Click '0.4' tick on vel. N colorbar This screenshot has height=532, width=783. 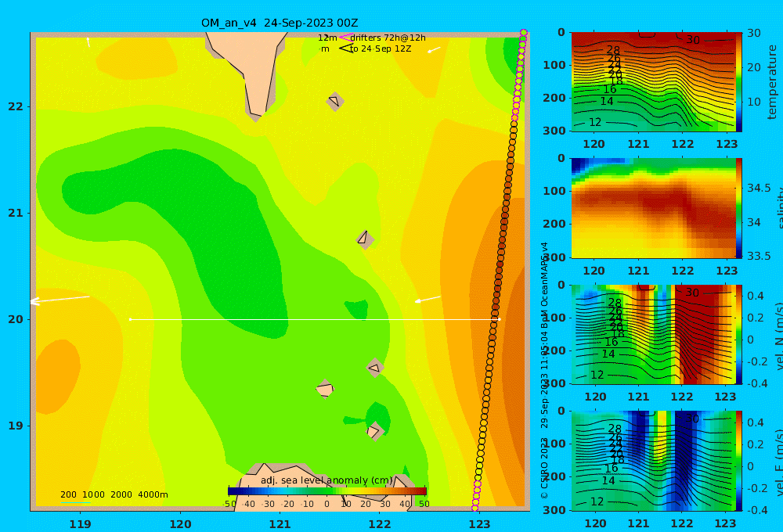coord(756,296)
